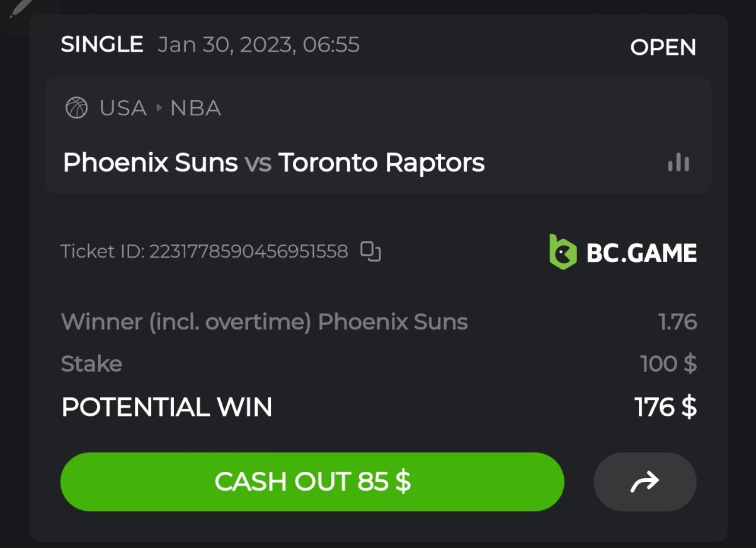Select the Phoenix Suns team name
The image size is (756, 548).
click(x=151, y=163)
